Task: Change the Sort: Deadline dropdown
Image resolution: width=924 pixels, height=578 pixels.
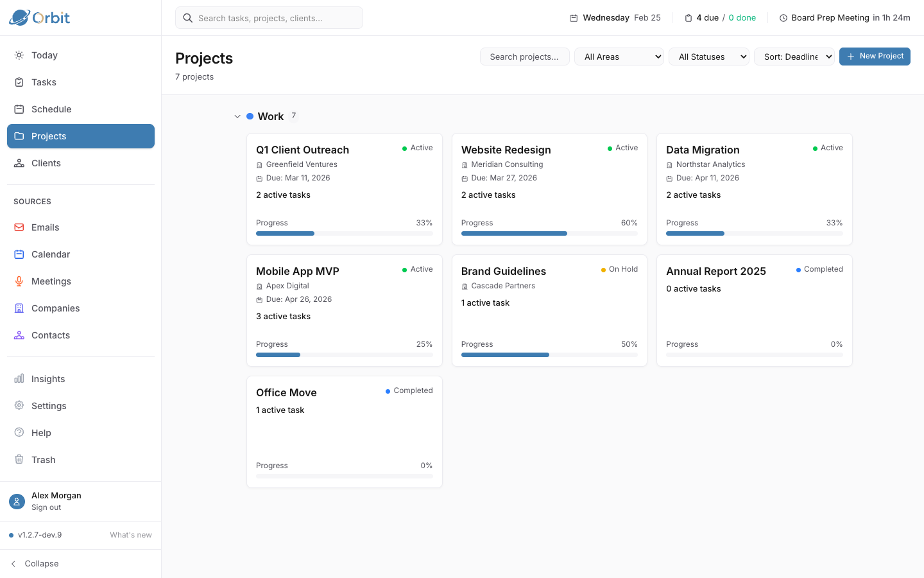Action: [x=794, y=57]
